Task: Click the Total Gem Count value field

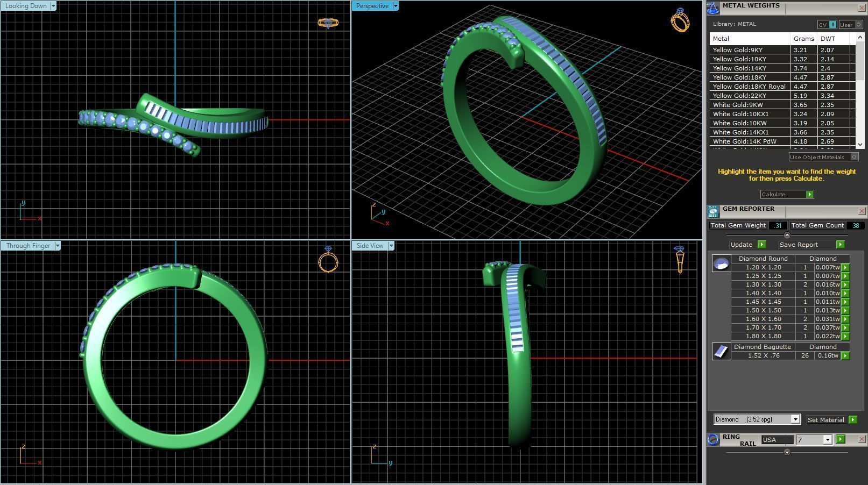Action: pyautogui.click(x=855, y=225)
